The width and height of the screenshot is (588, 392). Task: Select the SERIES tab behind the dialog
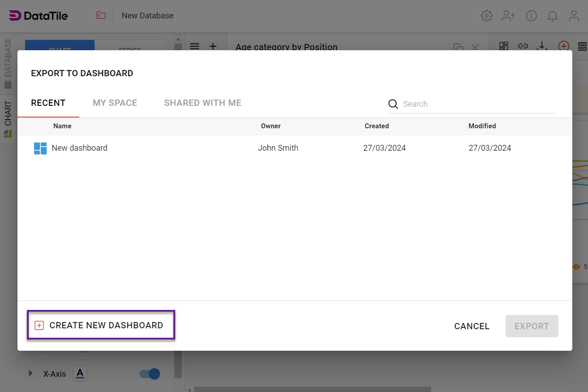click(129, 49)
